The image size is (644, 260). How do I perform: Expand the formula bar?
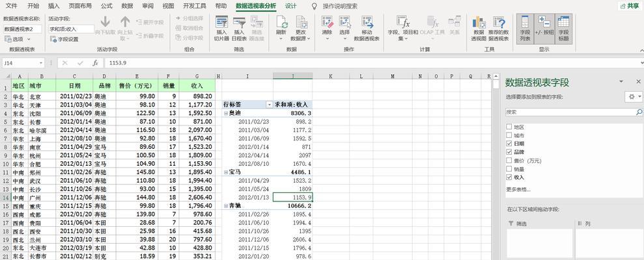point(641,63)
